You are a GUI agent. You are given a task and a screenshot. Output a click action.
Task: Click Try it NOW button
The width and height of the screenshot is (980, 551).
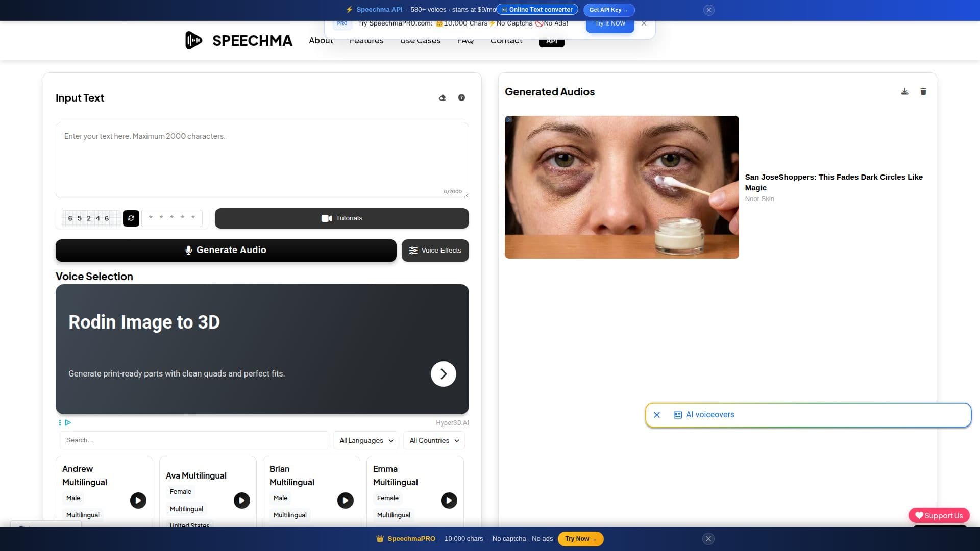click(x=610, y=24)
